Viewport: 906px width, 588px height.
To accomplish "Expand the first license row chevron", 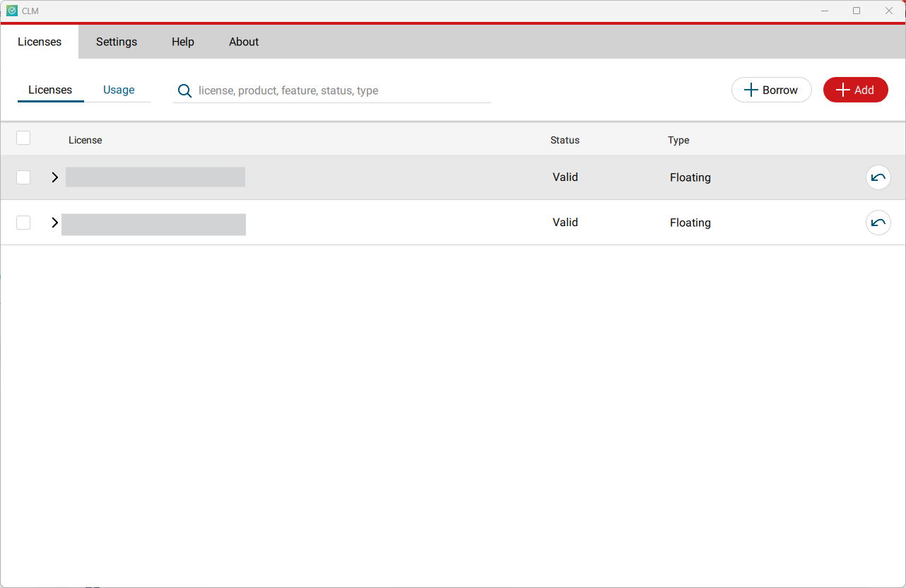I will (55, 177).
